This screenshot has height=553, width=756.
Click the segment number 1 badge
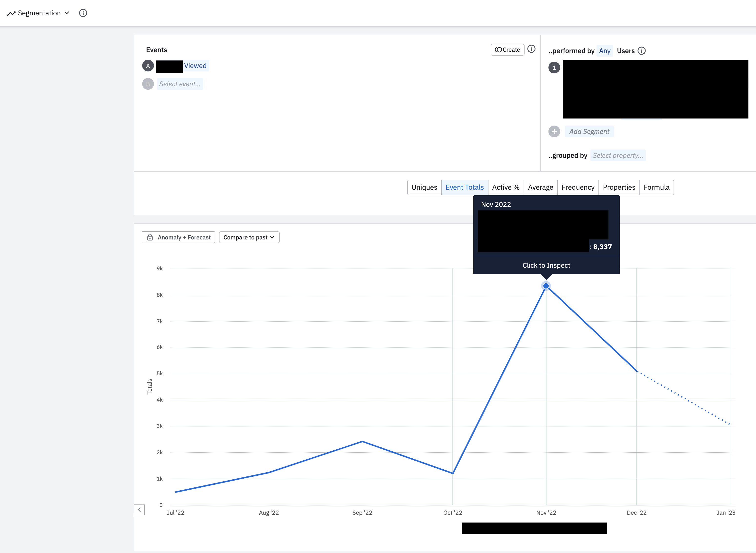[x=554, y=68]
